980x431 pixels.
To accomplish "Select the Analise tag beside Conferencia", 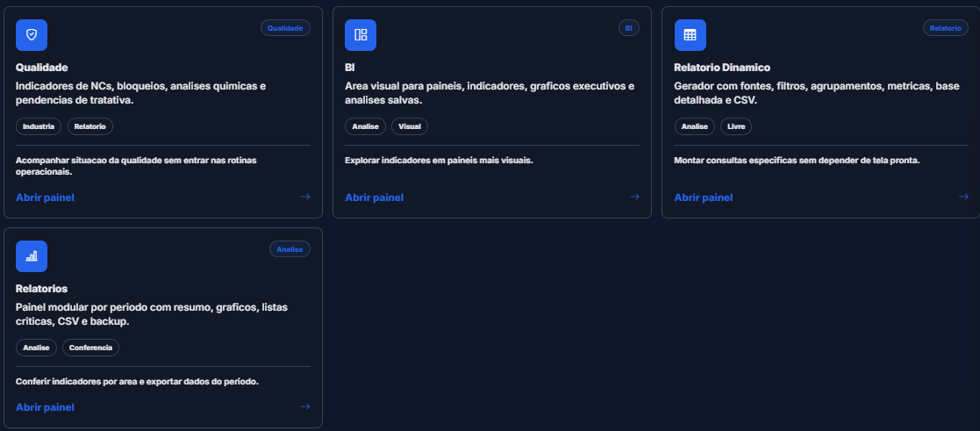I will (36, 348).
